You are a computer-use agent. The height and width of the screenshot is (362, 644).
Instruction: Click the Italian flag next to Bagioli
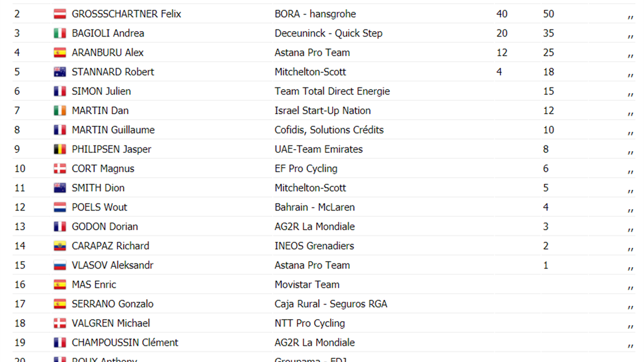[60, 34]
